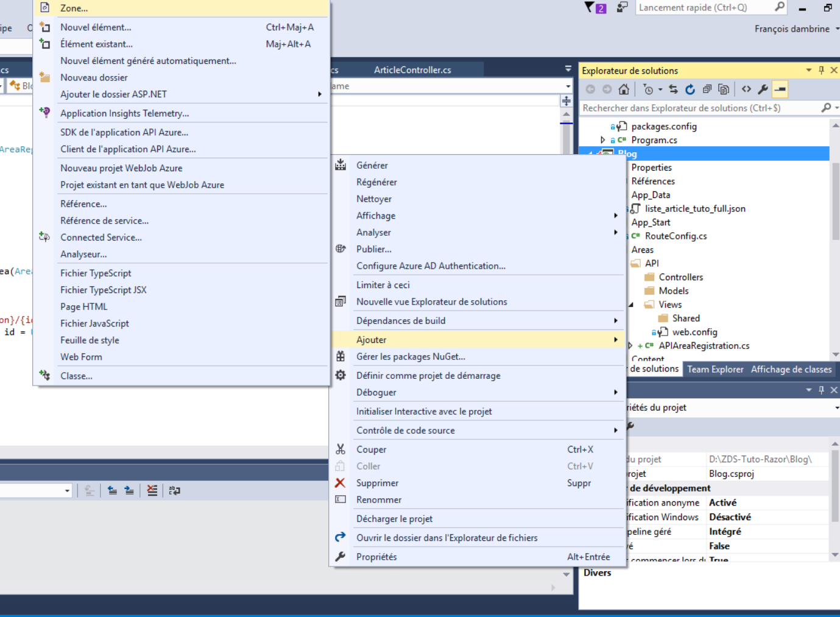
Task: Click the View Code angle-brackets icon
Action: [x=746, y=90]
